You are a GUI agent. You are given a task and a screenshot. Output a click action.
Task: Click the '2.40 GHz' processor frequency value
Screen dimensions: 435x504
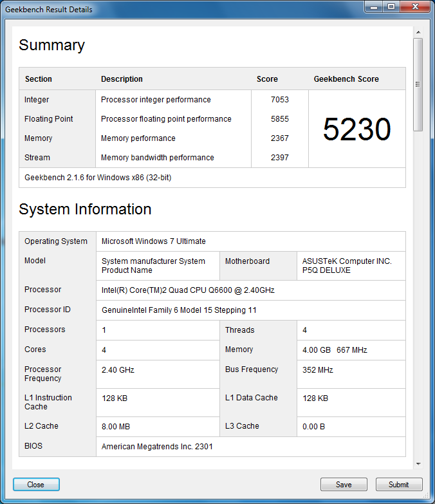tap(118, 370)
